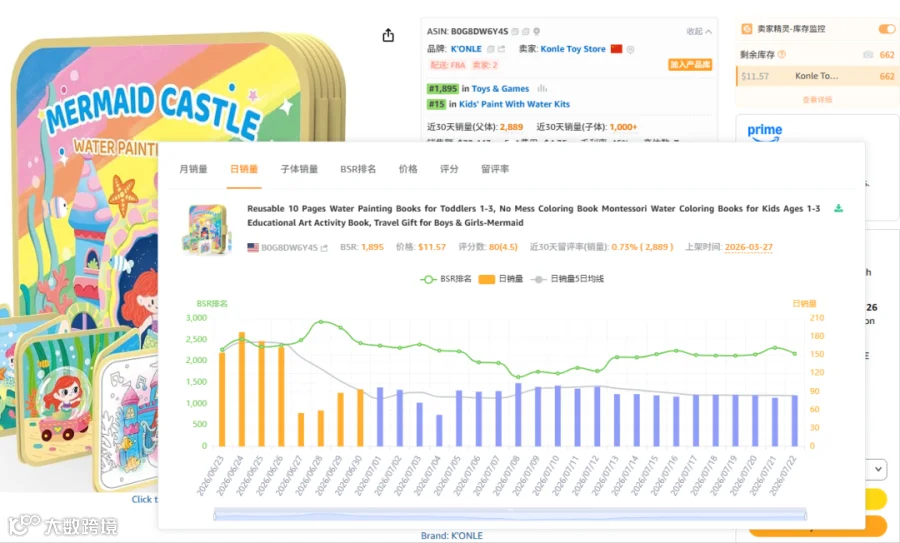Click the 配送: FBA tag
This screenshot has height=543, width=900.
pos(447,65)
